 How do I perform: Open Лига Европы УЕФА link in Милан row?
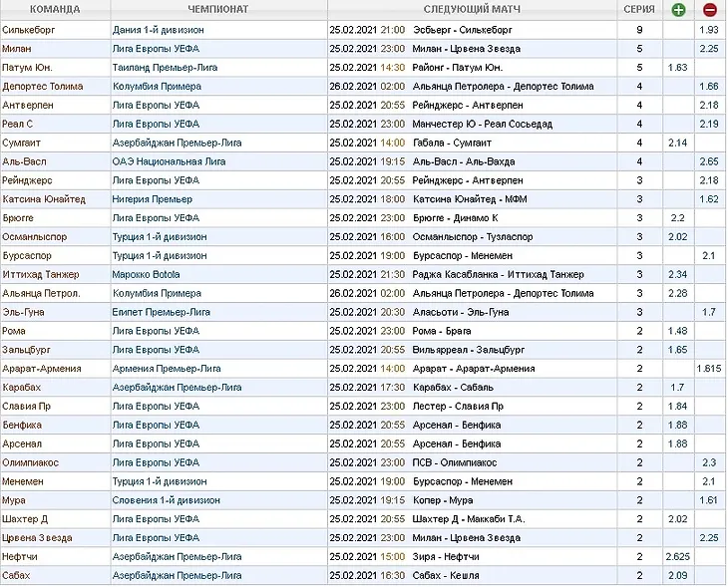156,49
